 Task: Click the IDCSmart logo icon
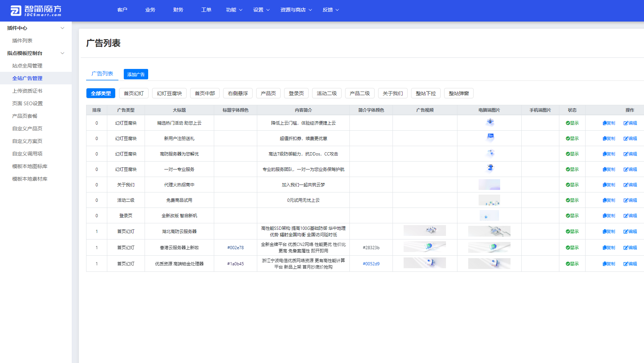coord(16,11)
